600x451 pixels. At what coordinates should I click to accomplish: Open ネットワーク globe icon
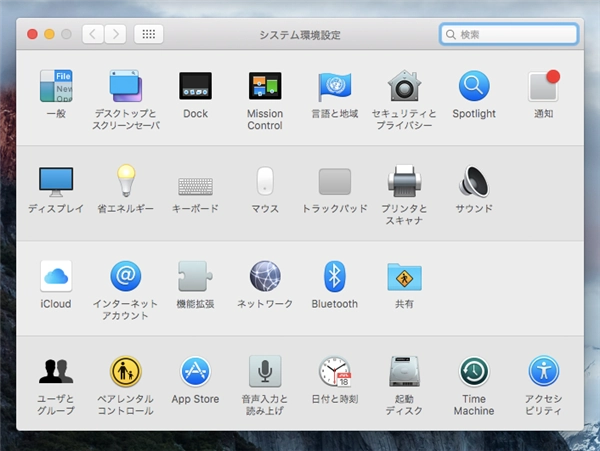pyautogui.click(x=265, y=276)
